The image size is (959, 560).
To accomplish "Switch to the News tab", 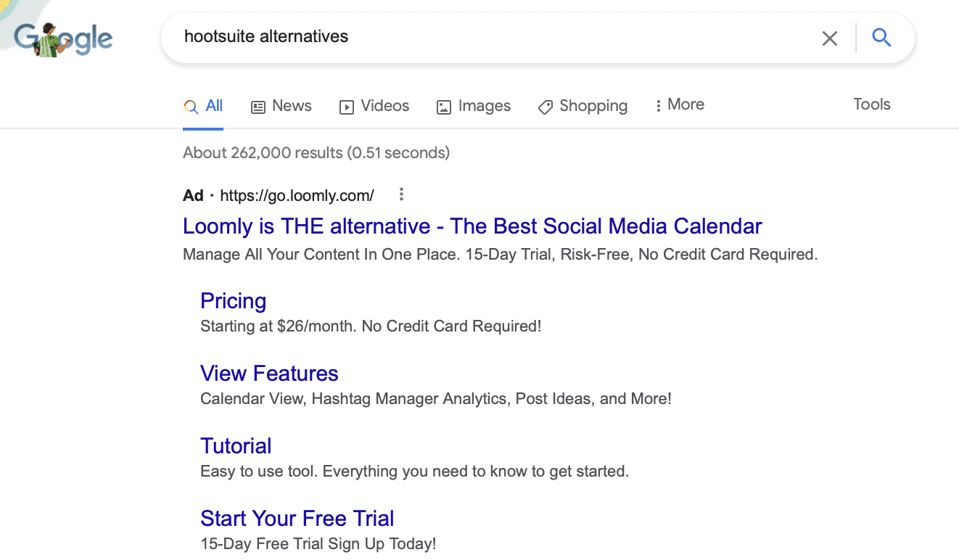I will (x=281, y=106).
